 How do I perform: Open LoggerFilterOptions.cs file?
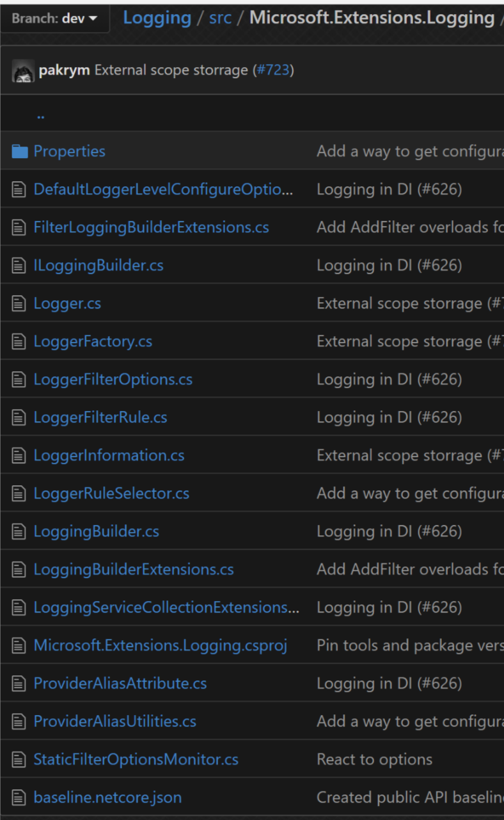click(x=113, y=380)
